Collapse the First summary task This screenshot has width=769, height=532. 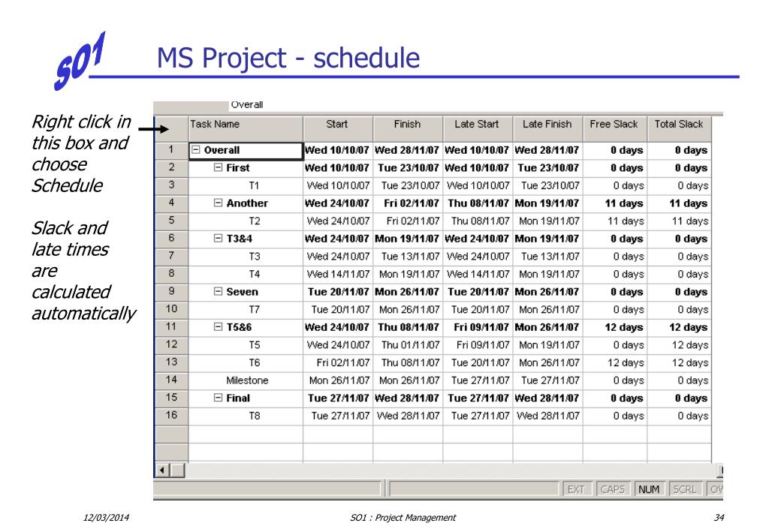[219, 167]
